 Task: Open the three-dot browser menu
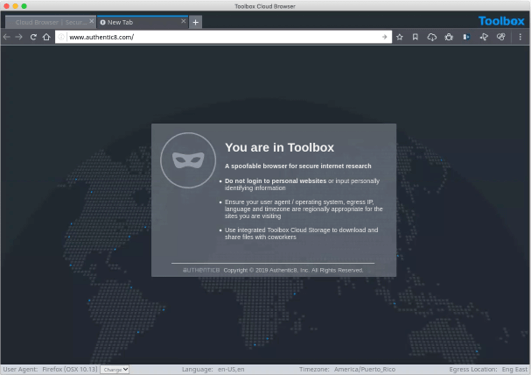520,37
